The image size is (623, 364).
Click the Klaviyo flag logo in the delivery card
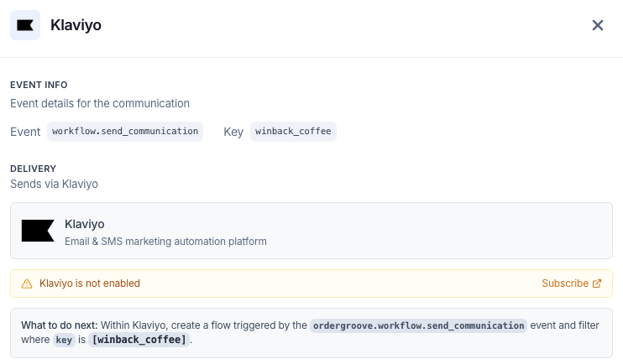click(x=38, y=231)
